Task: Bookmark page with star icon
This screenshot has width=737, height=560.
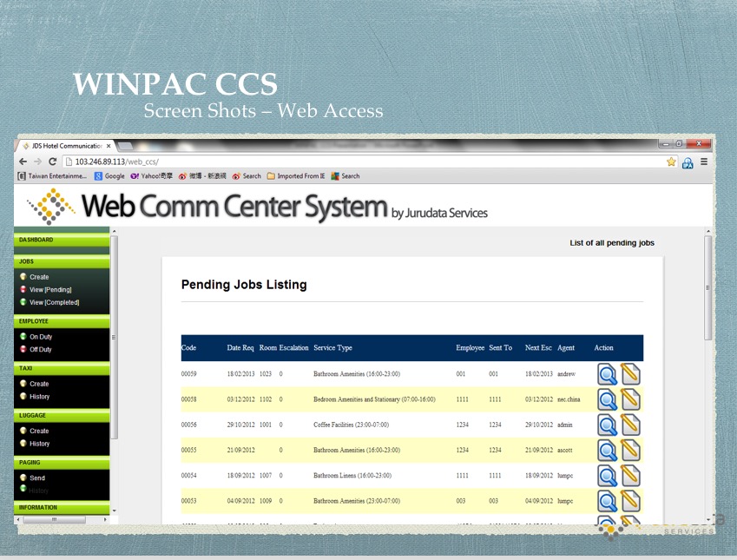Action: 671,161
